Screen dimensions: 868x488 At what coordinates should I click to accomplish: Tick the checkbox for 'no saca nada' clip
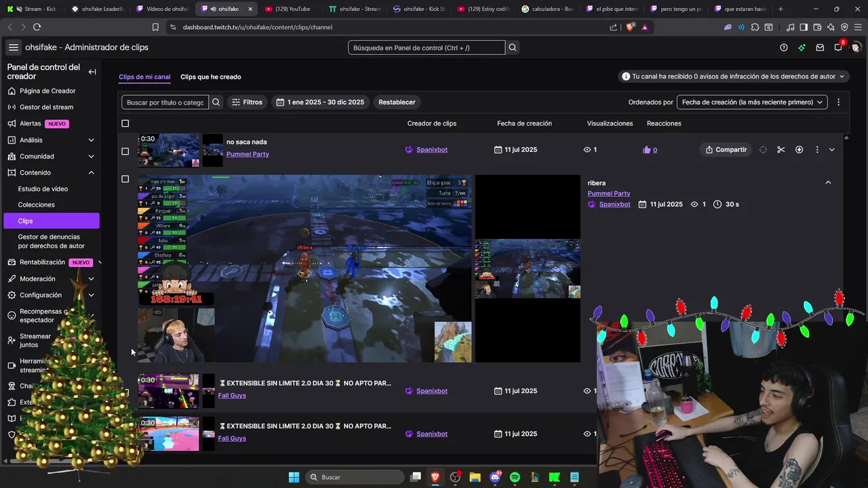[125, 151]
